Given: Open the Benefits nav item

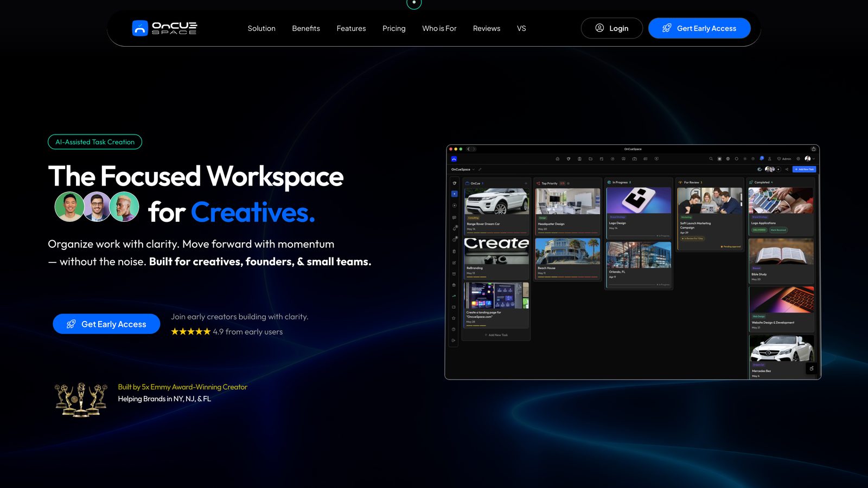Looking at the screenshot, I should click(306, 28).
